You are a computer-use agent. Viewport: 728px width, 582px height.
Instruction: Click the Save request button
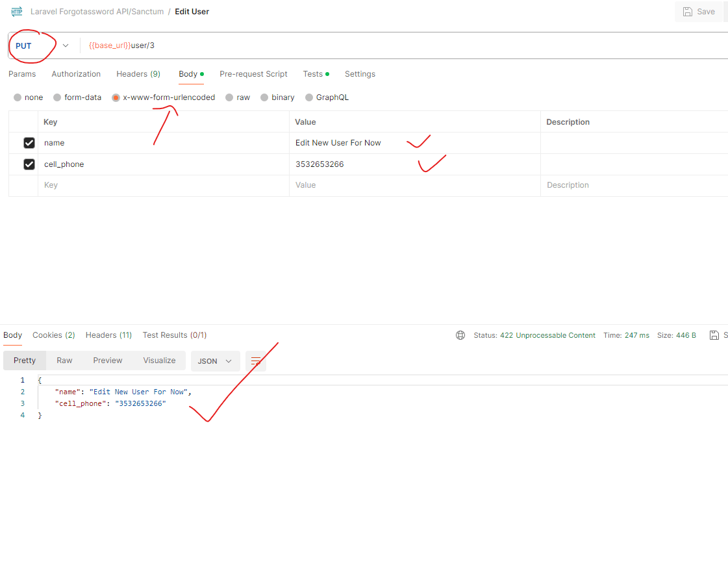pos(699,12)
